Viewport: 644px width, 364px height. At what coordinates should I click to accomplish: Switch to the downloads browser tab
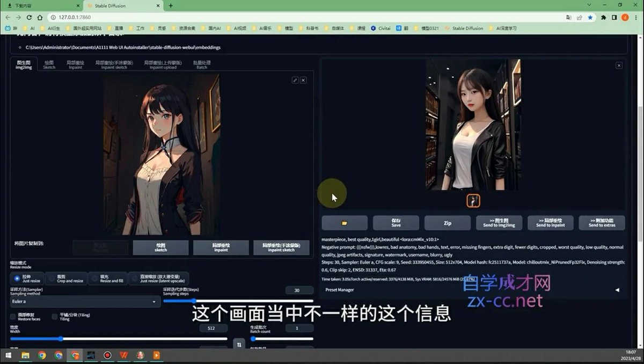point(42,5)
